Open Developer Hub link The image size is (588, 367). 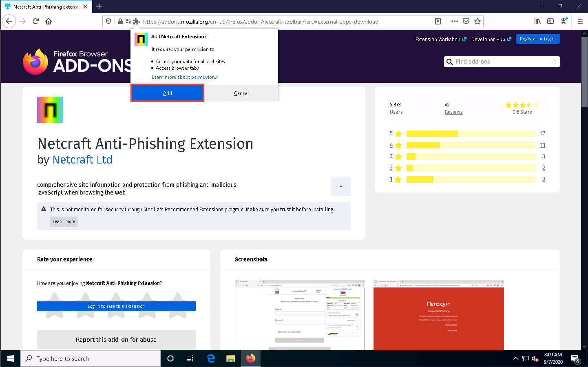491,40
